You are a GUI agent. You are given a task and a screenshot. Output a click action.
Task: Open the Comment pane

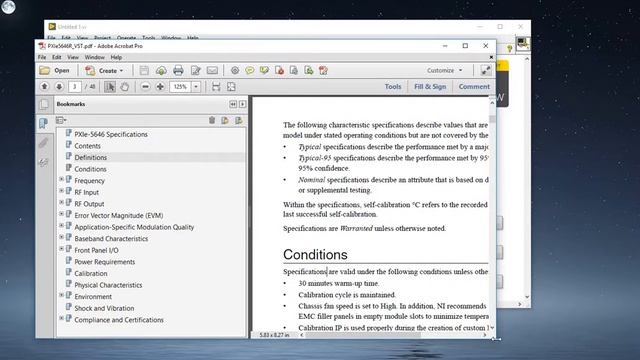474,87
